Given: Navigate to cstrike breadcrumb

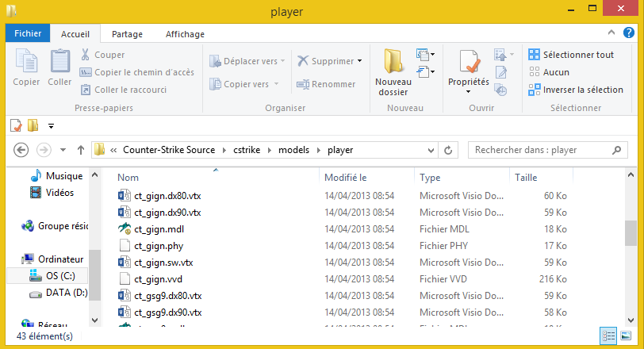Looking at the screenshot, I should click(247, 150).
